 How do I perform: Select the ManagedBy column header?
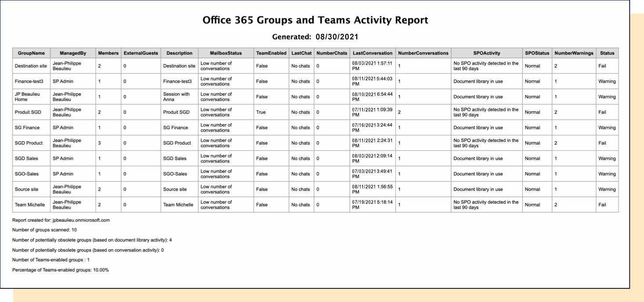click(73, 53)
